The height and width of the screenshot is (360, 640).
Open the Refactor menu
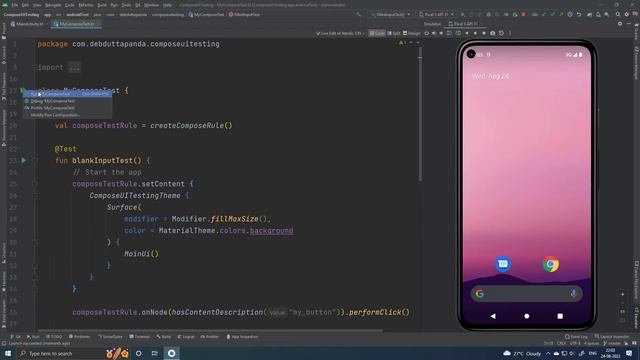[86, 5]
